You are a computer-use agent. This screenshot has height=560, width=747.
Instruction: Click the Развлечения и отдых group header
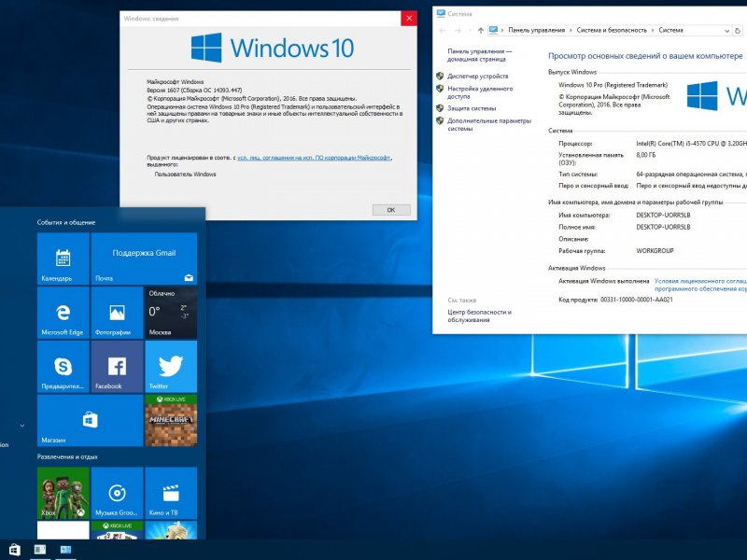click(67, 456)
